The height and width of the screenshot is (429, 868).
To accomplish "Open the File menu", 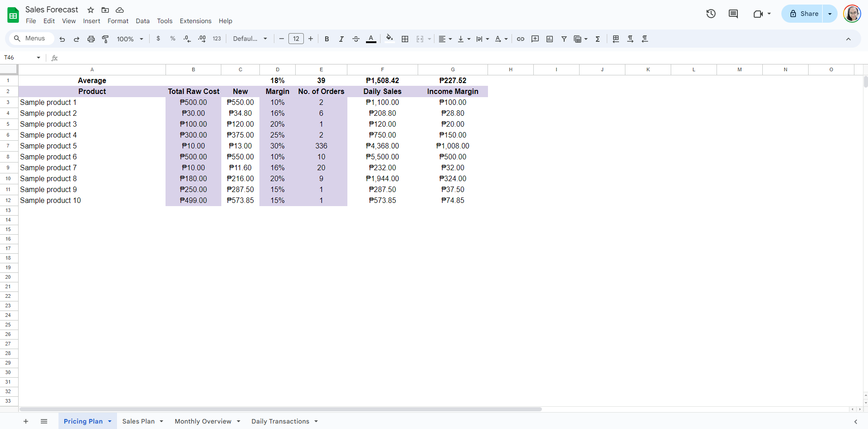I will coord(31,21).
